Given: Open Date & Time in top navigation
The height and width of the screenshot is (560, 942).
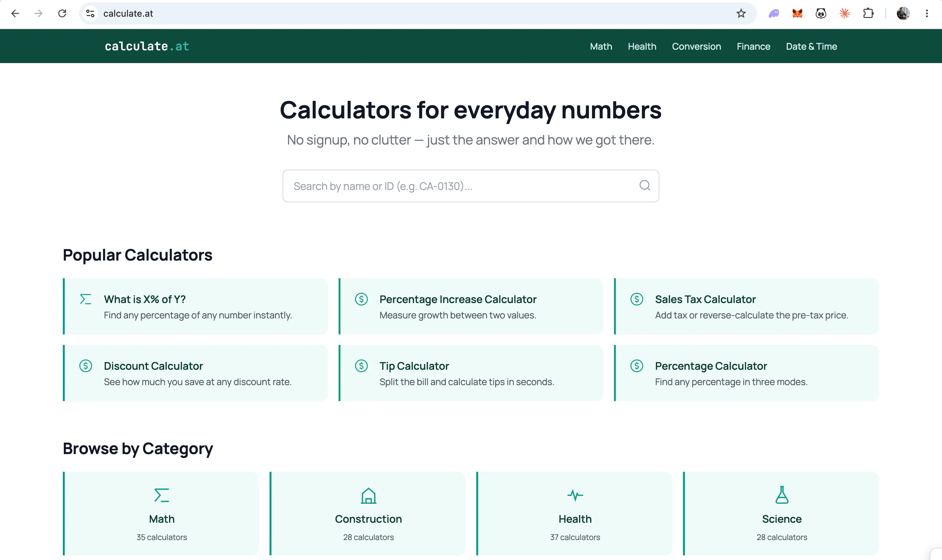Looking at the screenshot, I should pos(811,46).
